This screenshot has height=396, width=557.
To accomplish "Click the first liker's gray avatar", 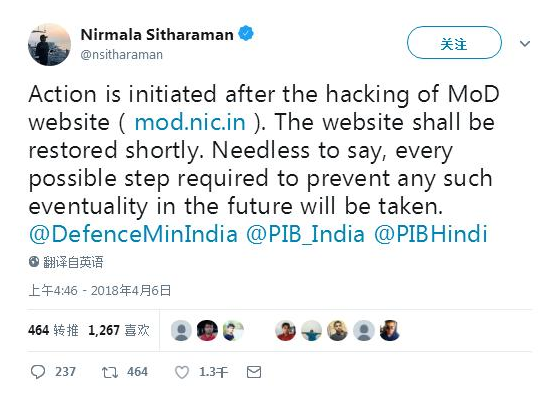I will pos(181,331).
